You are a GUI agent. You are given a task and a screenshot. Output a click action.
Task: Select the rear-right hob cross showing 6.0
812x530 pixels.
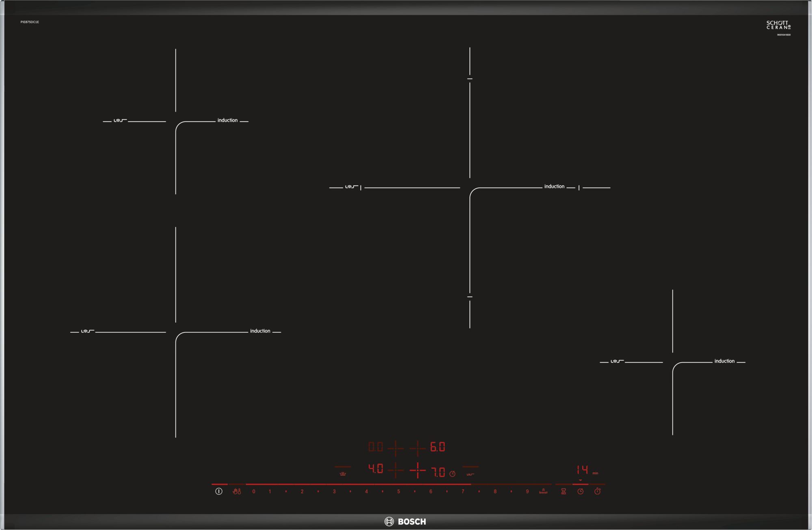coord(417,448)
